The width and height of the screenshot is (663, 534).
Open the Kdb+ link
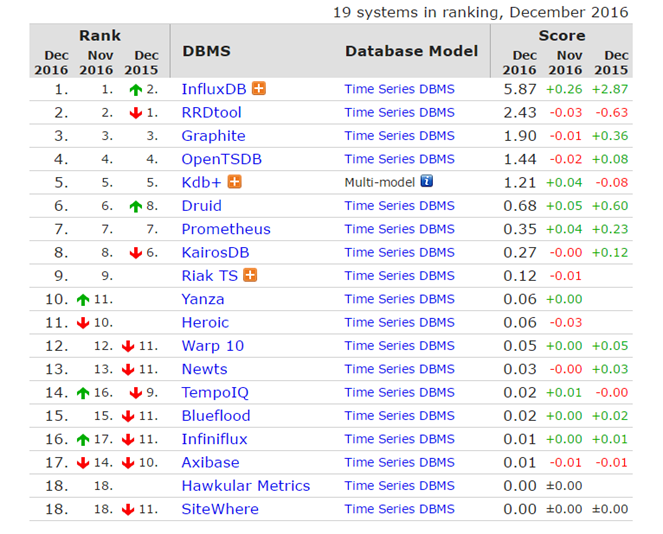[201, 182]
